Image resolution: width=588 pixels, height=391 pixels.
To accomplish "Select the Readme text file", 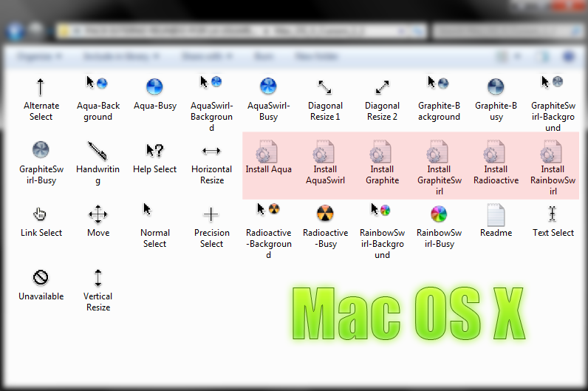I will [496, 221].
